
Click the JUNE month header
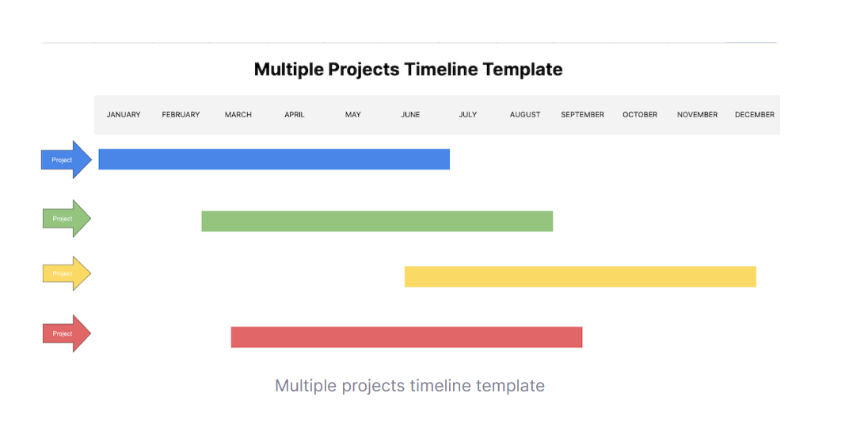pyautogui.click(x=410, y=115)
